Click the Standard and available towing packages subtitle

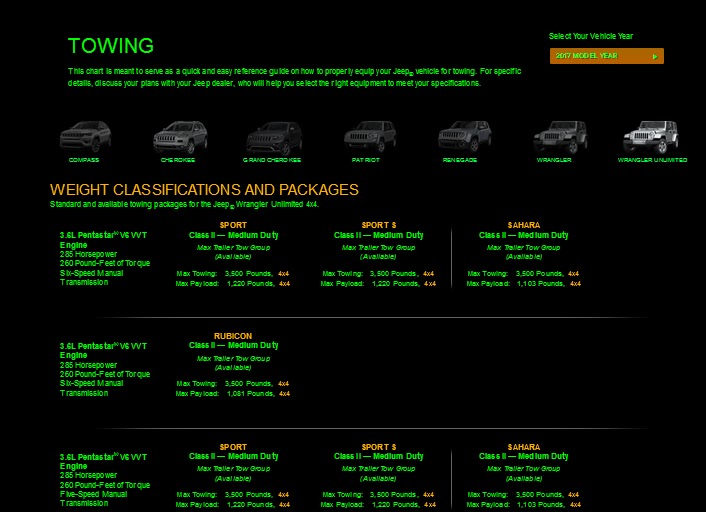click(184, 204)
